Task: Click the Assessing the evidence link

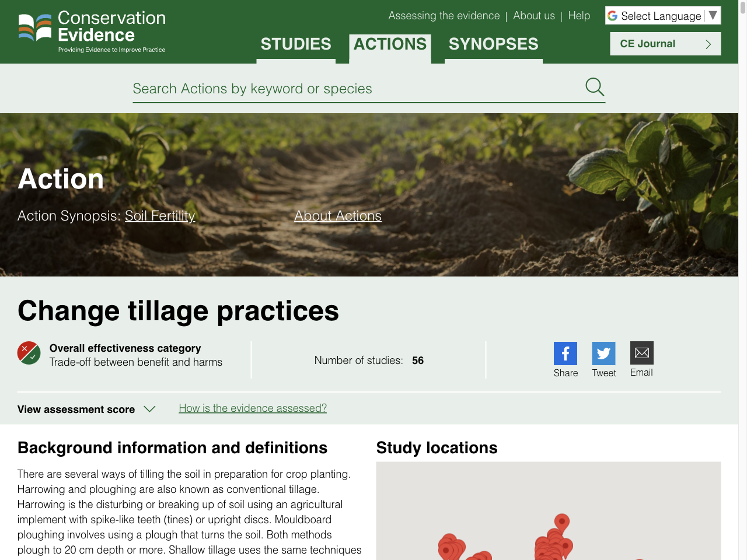Action: click(x=444, y=16)
